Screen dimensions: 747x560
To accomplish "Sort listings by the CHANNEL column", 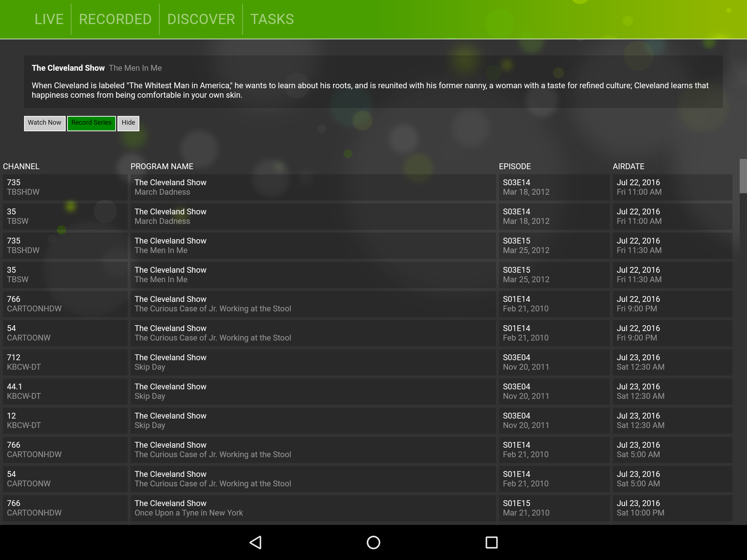I will (21, 166).
